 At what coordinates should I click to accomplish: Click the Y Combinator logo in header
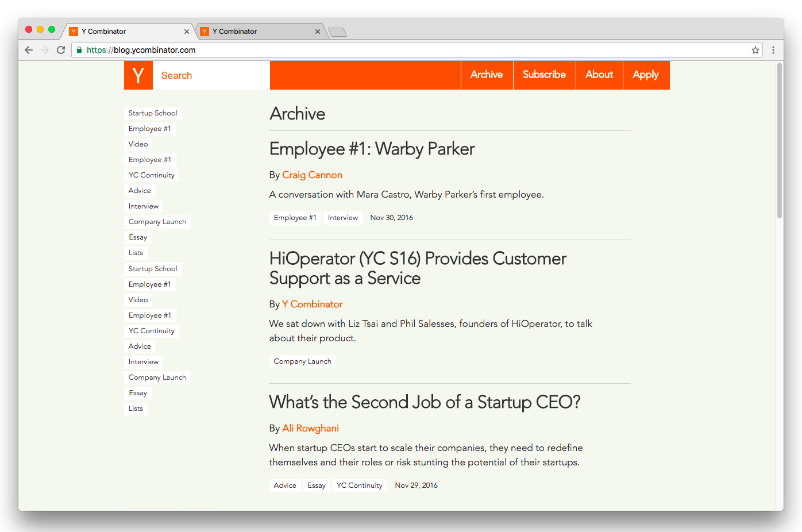click(x=138, y=75)
